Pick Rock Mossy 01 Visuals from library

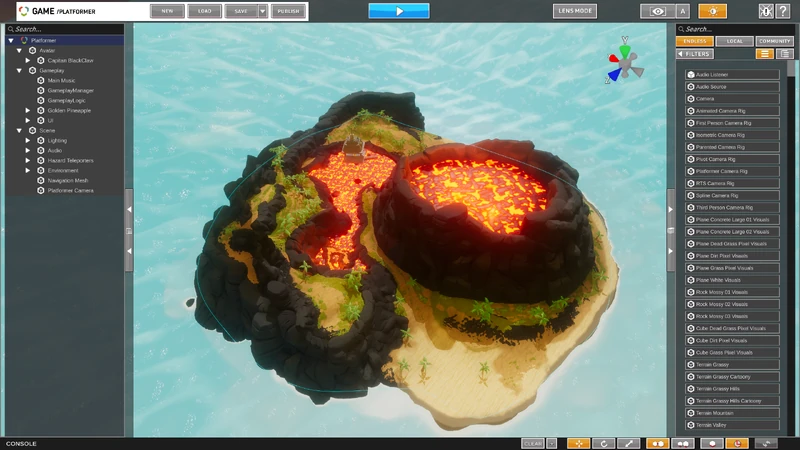coord(732,292)
